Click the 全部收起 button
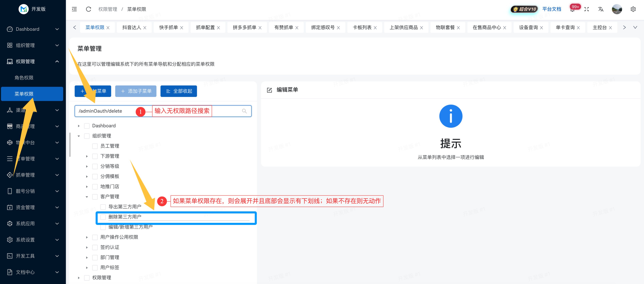Viewport: 644px width, 284px height. click(178, 91)
